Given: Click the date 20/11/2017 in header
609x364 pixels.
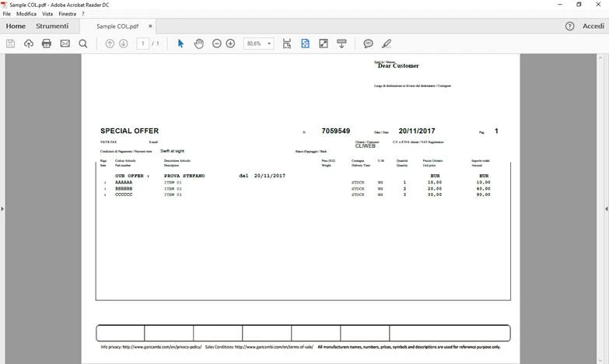Looking at the screenshot, I should pyautogui.click(x=417, y=131).
